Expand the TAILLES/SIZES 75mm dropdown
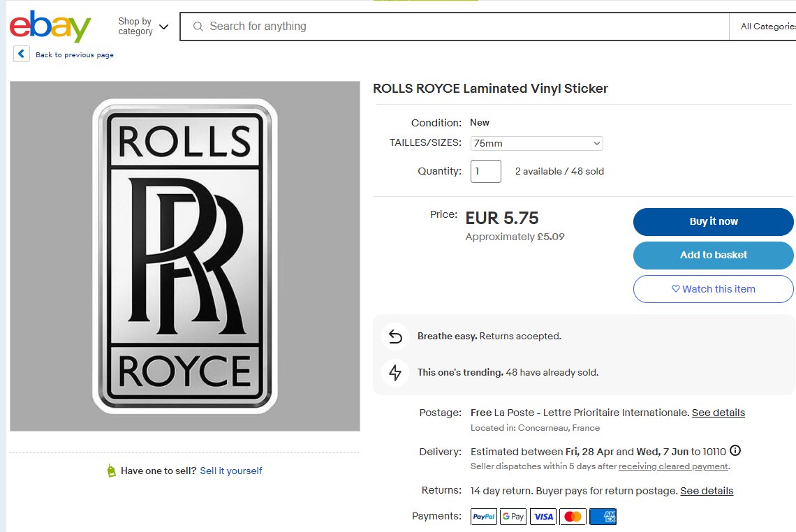 (x=536, y=143)
